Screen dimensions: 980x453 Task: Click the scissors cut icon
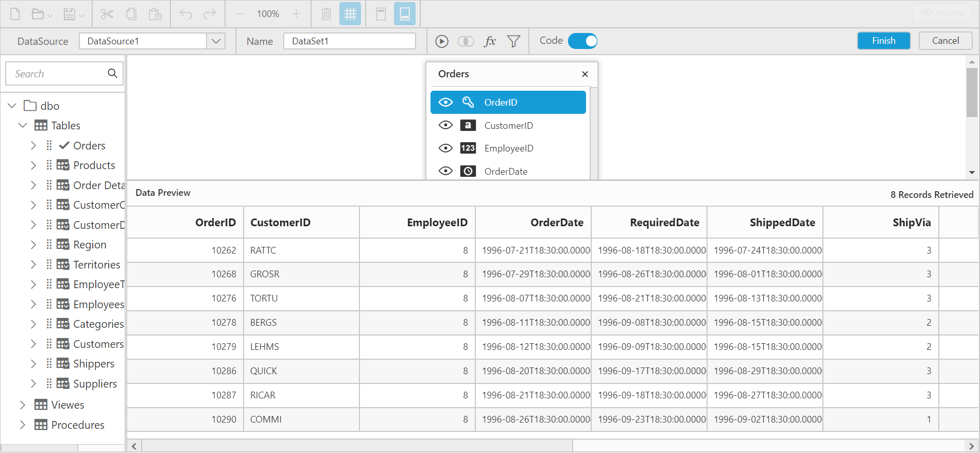tap(107, 14)
